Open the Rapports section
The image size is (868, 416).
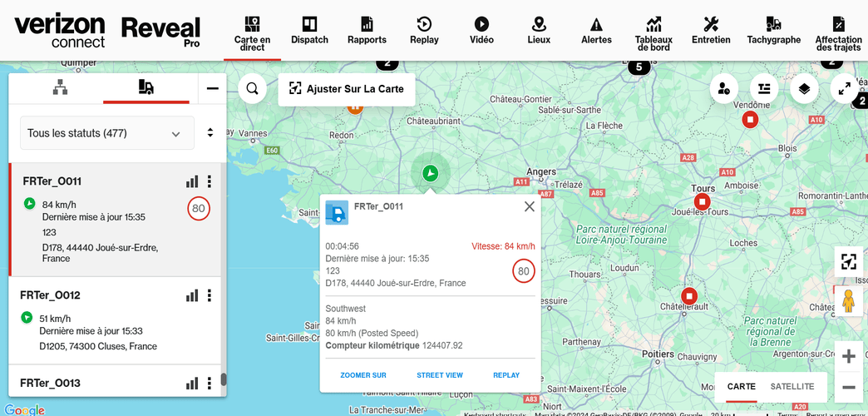click(367, 31)
